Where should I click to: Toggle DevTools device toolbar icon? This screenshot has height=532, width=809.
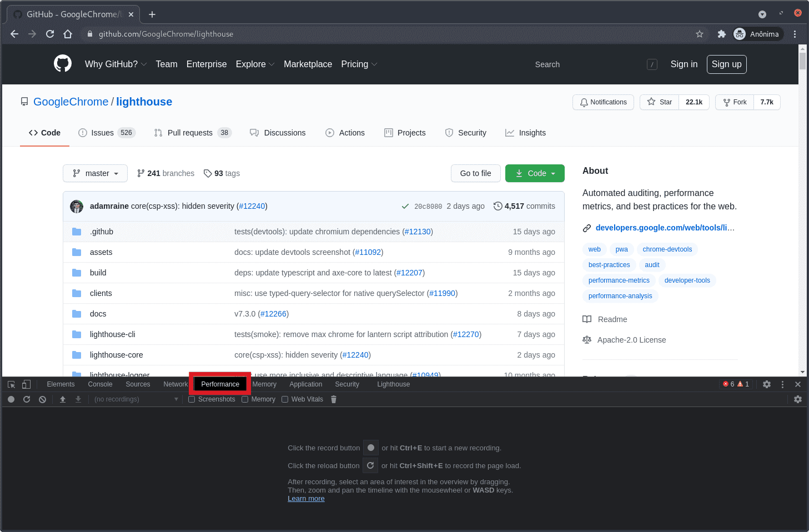[x=26, y=384]
